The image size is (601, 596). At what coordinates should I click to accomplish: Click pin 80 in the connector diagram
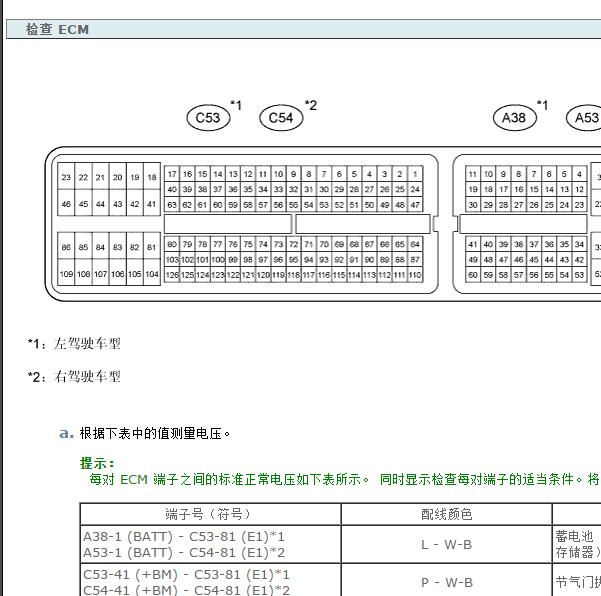(172, 244)
